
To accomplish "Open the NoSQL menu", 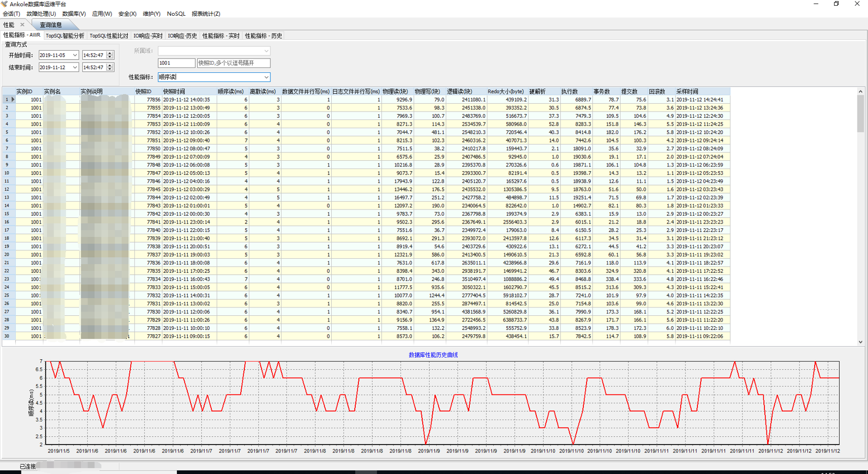I will (176, 14).
